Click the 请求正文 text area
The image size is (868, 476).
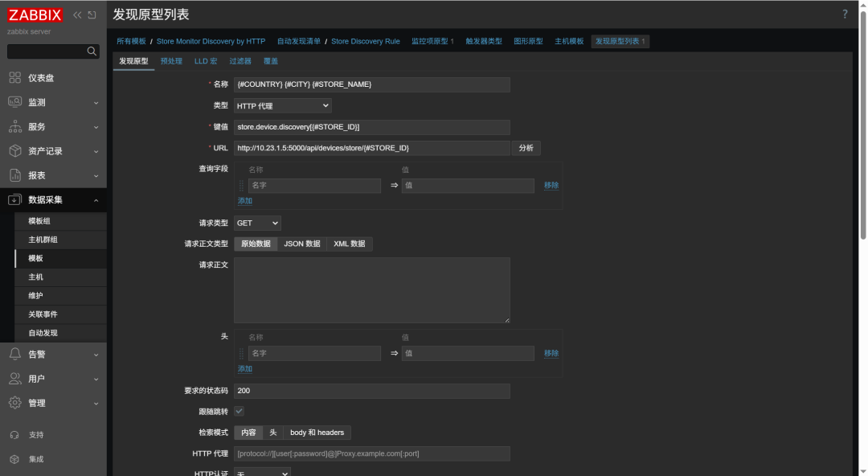pos(372,290)
